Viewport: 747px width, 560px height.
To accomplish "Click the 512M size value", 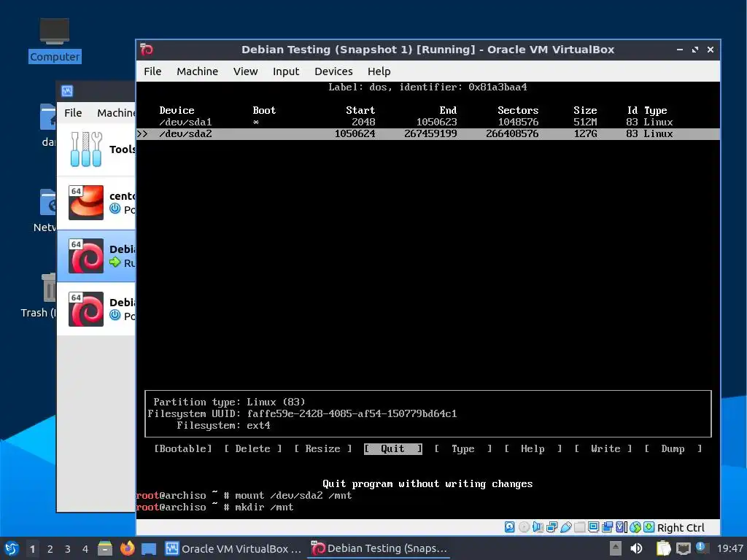I will (585, 122).
